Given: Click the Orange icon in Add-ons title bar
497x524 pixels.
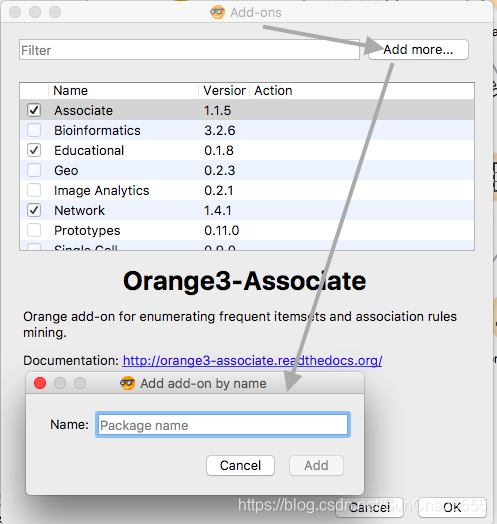Looking at the screenshot, I should (x=217, y=12).
